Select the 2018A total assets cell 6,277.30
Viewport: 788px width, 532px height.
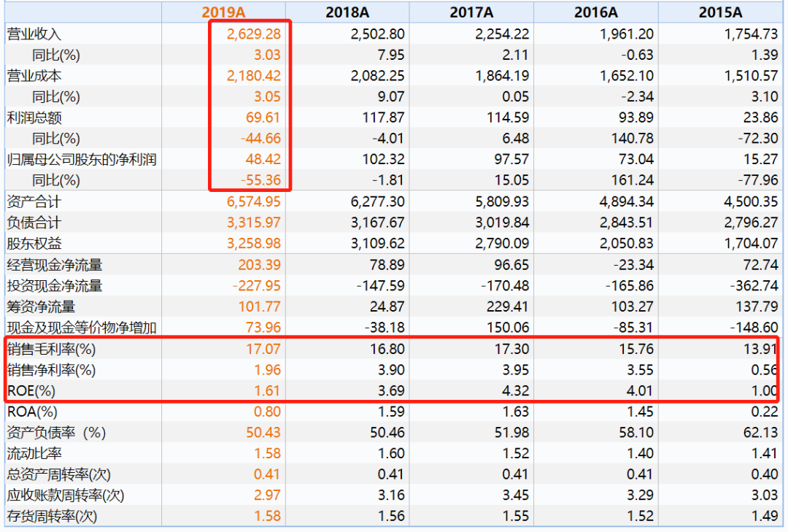coord(377,201)
